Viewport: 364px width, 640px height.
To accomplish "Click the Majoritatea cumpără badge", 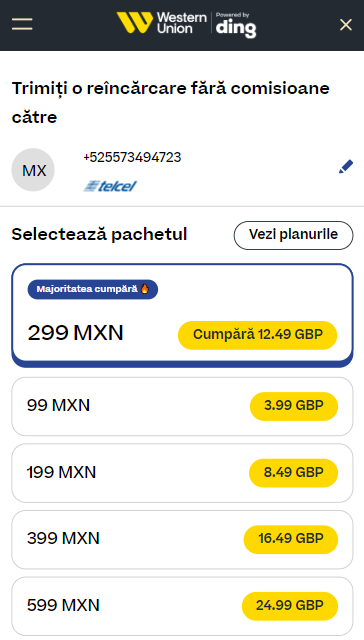I will pos(93,289).
